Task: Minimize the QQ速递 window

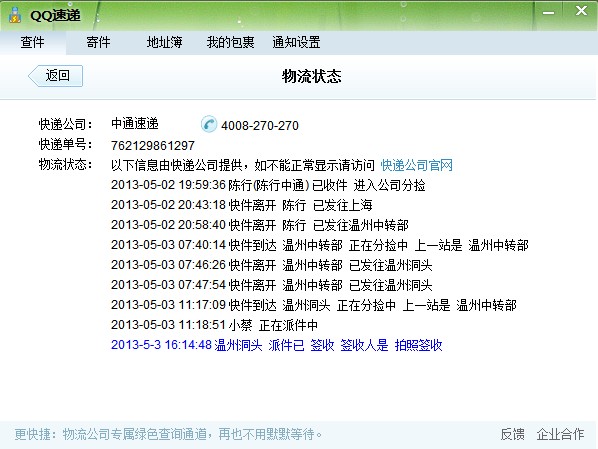Action: point(548,13)
